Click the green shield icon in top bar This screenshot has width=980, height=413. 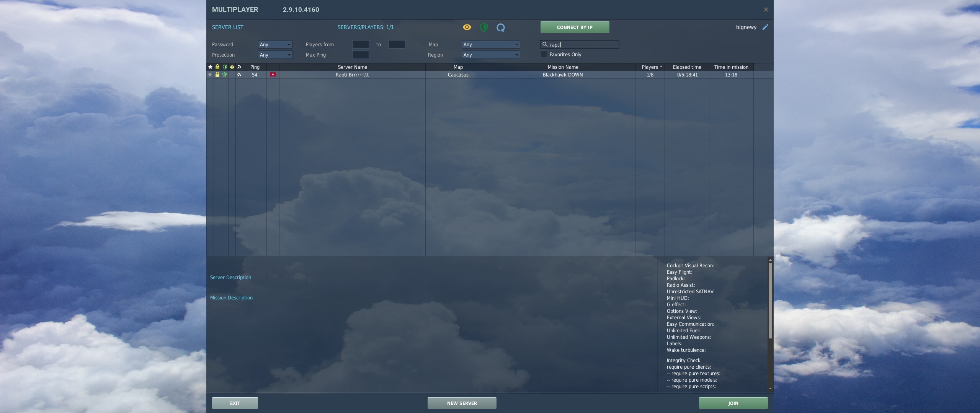pos(484,27)
